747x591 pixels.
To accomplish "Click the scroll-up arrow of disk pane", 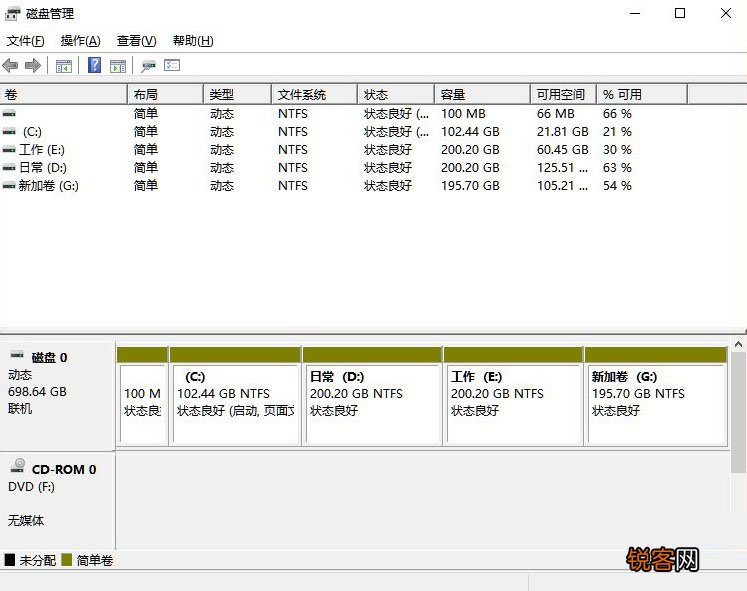I will (738, 344).
